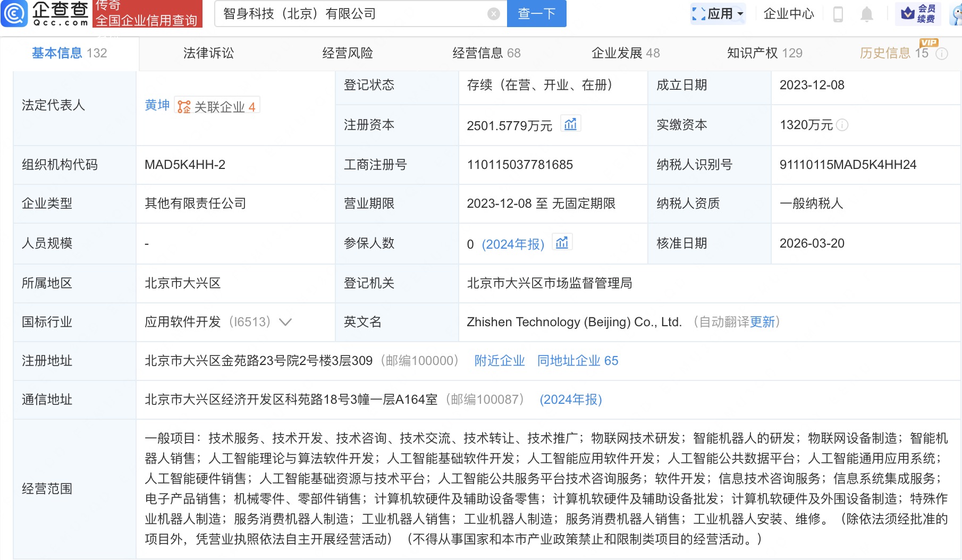Click the Qcc logo icon

[x=14, y=14]
